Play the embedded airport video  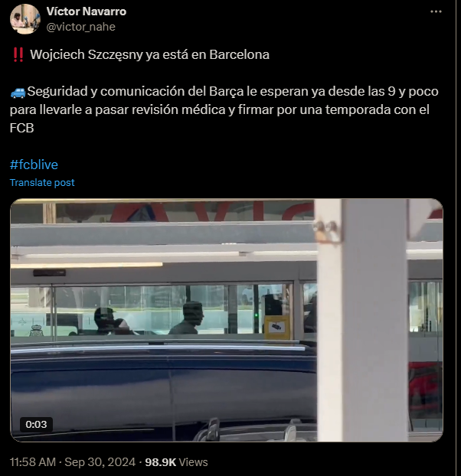click(227, 320)
